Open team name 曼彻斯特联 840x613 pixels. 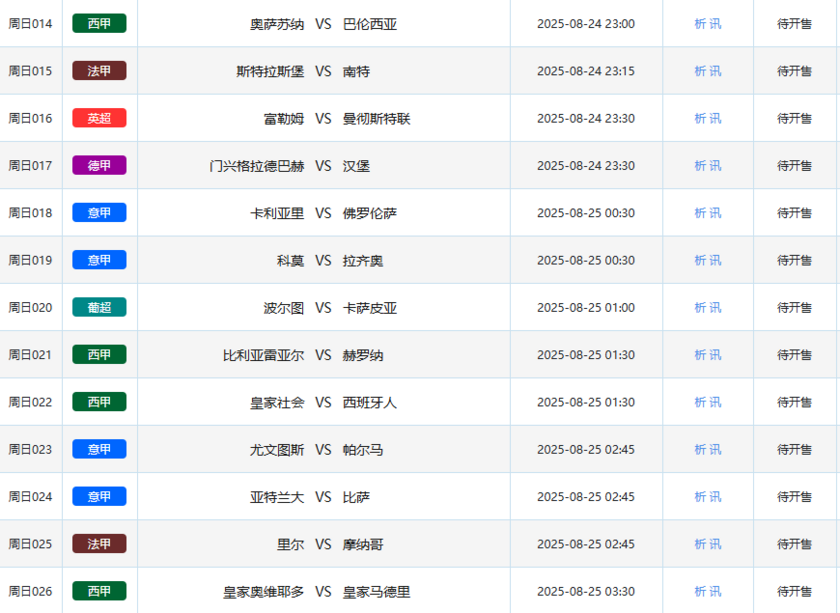tap(376, 118)
